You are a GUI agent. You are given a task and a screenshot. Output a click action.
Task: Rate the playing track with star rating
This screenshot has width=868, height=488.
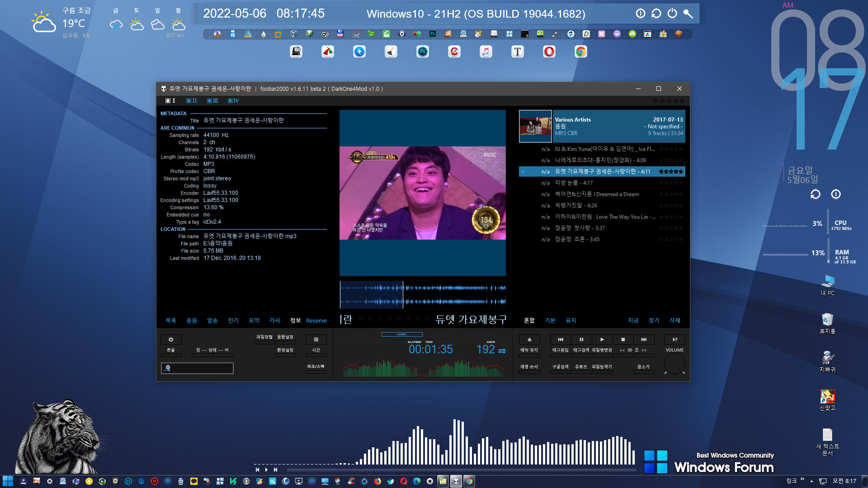click(x=671, y=172)
